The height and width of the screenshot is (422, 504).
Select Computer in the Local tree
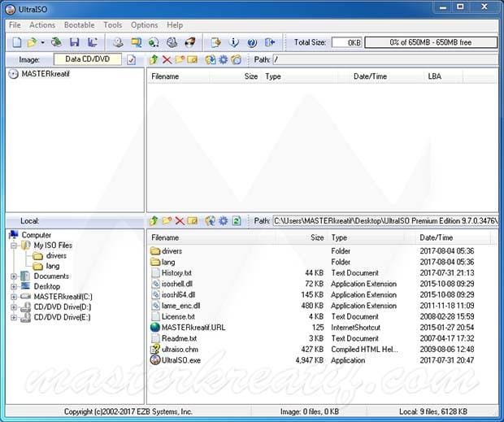click(37, 235)
